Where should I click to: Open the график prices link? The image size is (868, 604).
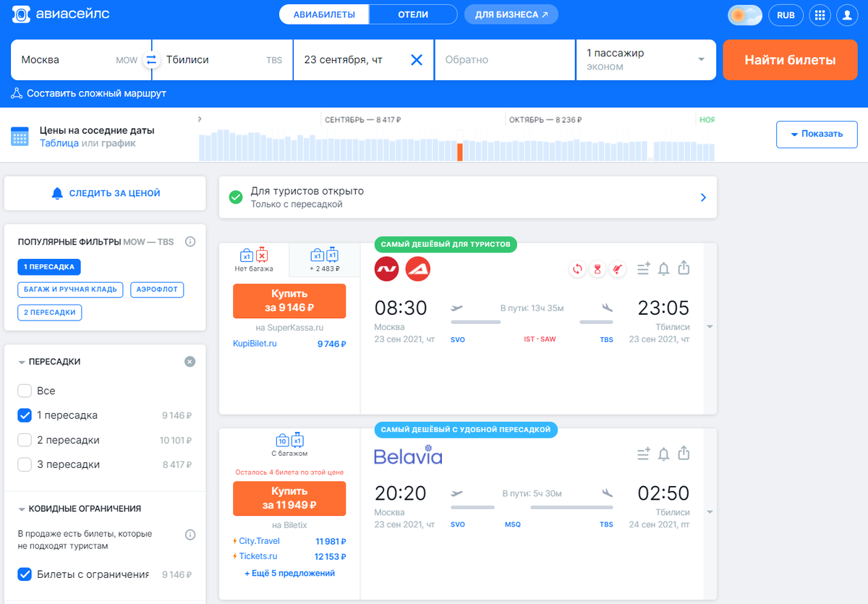[x=118, y=143]
